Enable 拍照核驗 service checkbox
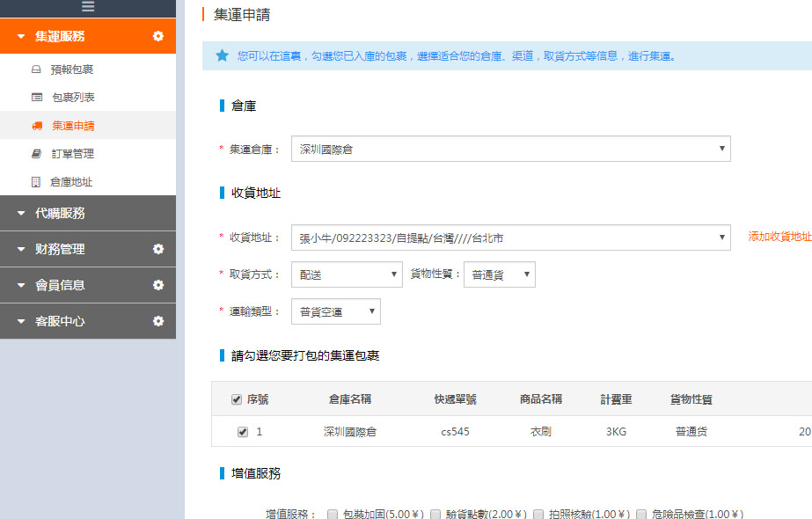The image size is (812, 519). point(538,514)
